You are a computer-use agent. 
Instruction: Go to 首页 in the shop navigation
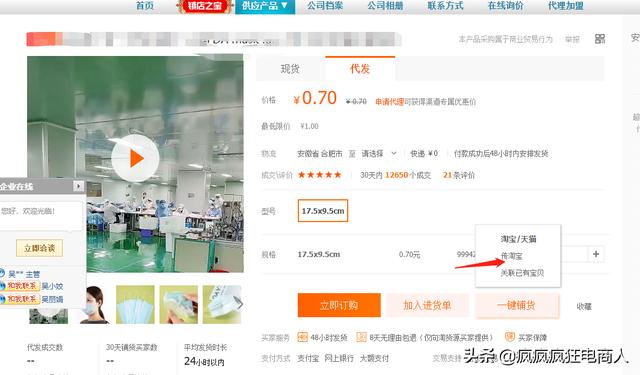[x=145, y=6]
